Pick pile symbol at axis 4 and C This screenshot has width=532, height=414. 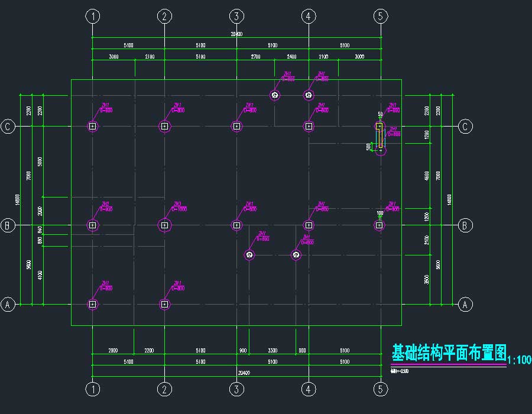[309, 126]
